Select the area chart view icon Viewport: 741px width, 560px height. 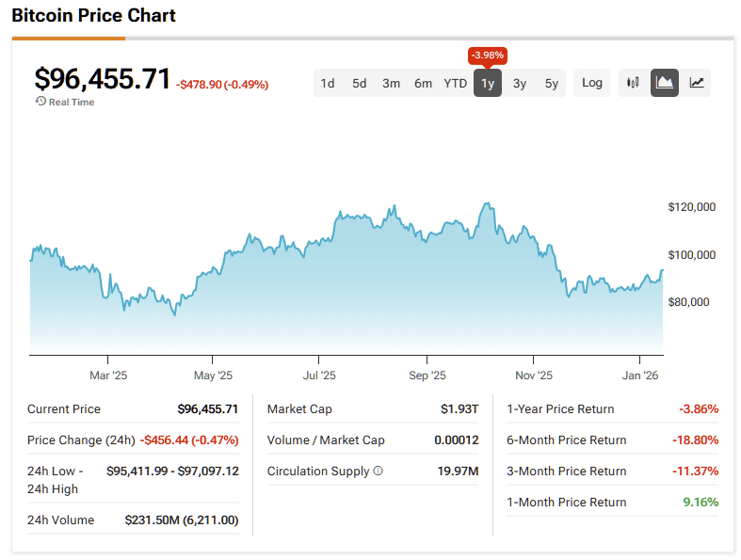665,83
